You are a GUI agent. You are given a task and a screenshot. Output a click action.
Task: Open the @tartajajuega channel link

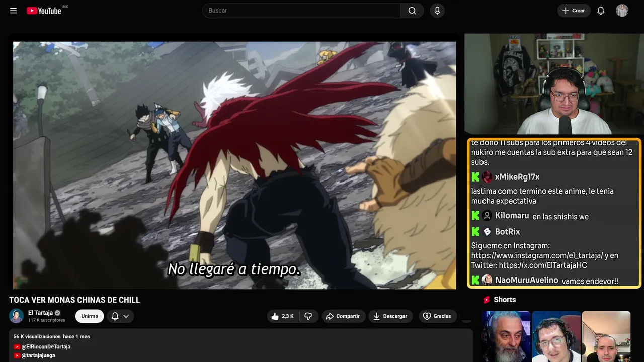(38, 355)
